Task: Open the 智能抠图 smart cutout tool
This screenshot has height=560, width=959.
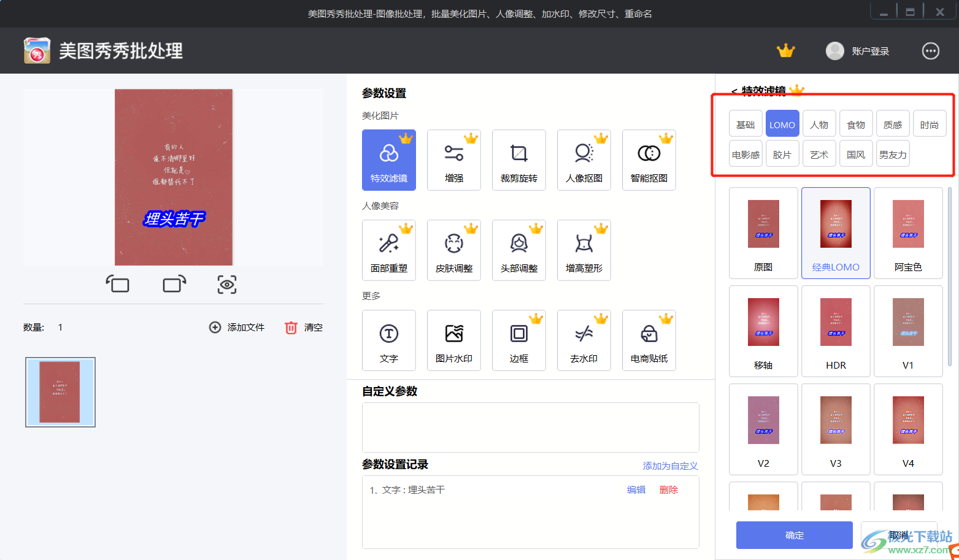Action: [x=649, y=160]
